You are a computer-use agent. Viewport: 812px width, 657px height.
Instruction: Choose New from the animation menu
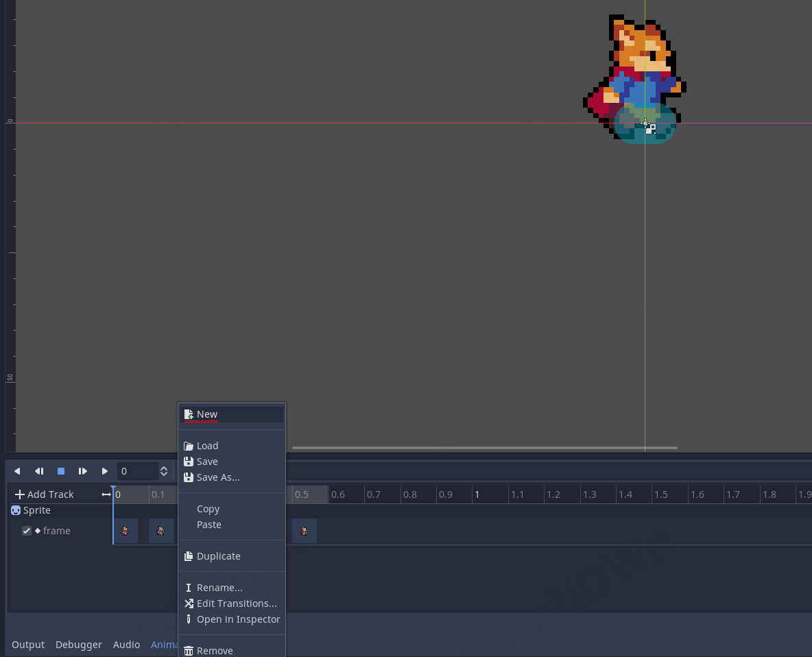pyautogui.click(x=232, y=414)
